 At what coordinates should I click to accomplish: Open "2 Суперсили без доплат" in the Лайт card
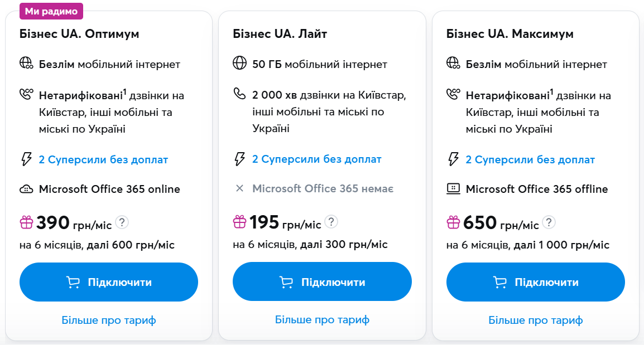[x=318, y=159]
